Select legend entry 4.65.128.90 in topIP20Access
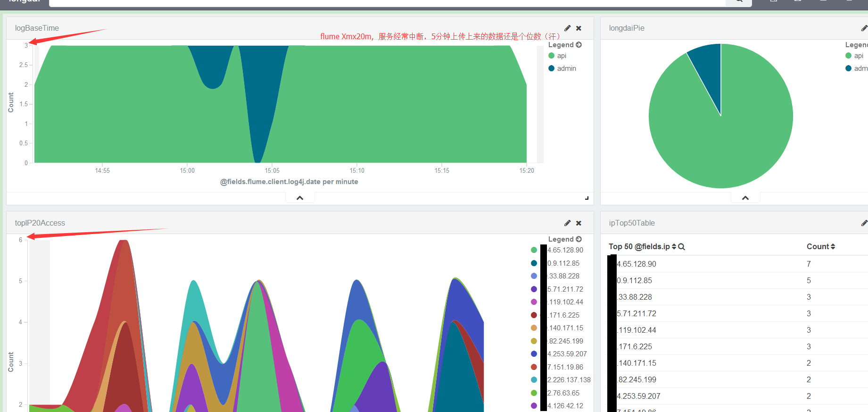Viewport: 868px width, 412px height. (x=565, y=250)
